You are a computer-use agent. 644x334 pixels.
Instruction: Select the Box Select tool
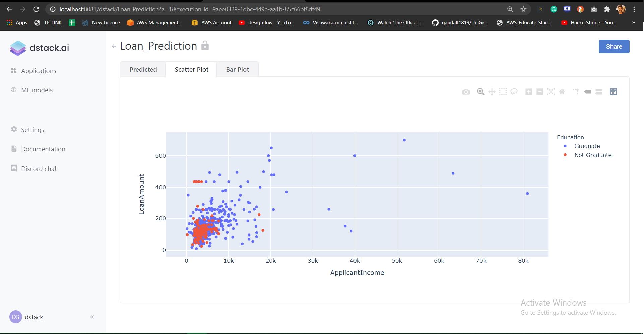click(x=503, y=92)
